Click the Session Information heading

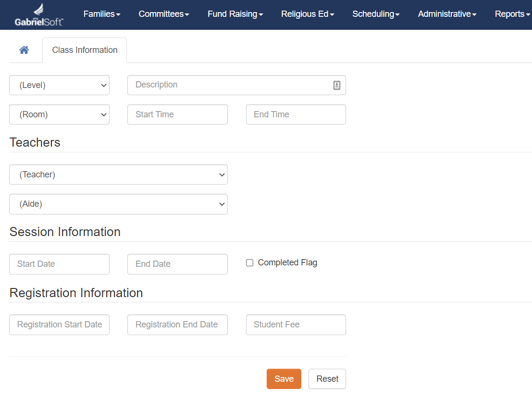click(65, 232)
